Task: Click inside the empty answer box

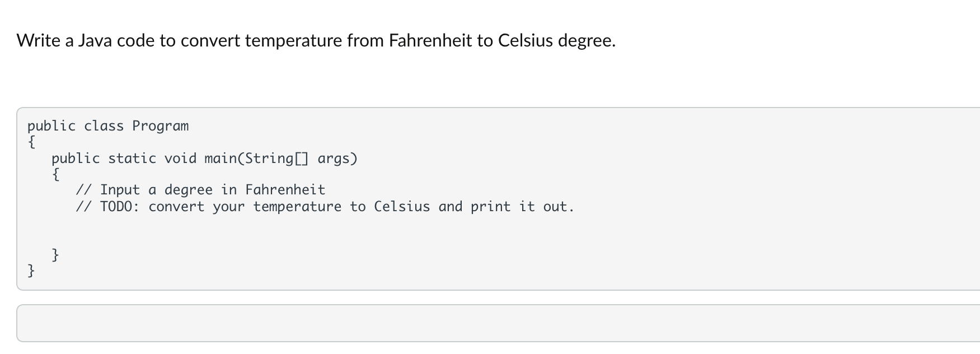Action: (498, 323)
